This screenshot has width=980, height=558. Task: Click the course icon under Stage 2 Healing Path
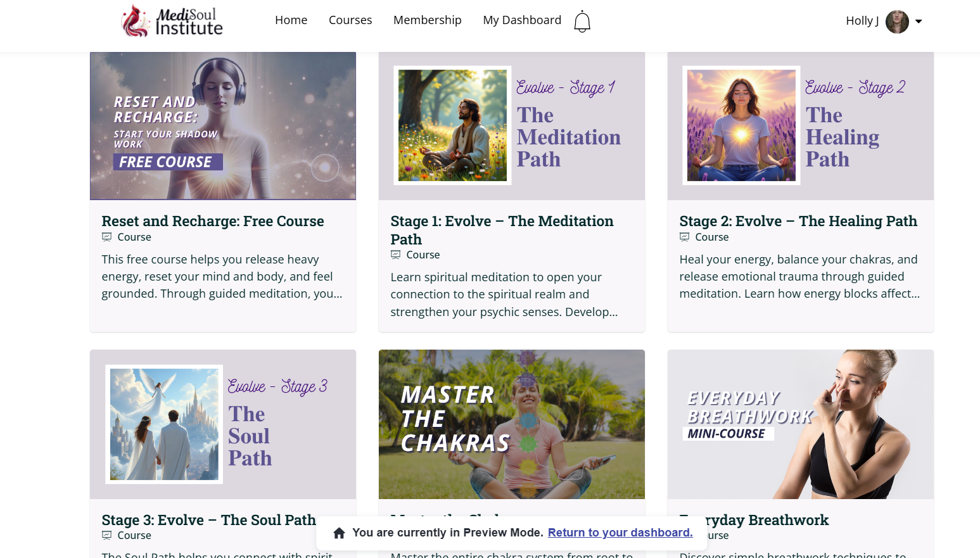[x=685, y=237]
